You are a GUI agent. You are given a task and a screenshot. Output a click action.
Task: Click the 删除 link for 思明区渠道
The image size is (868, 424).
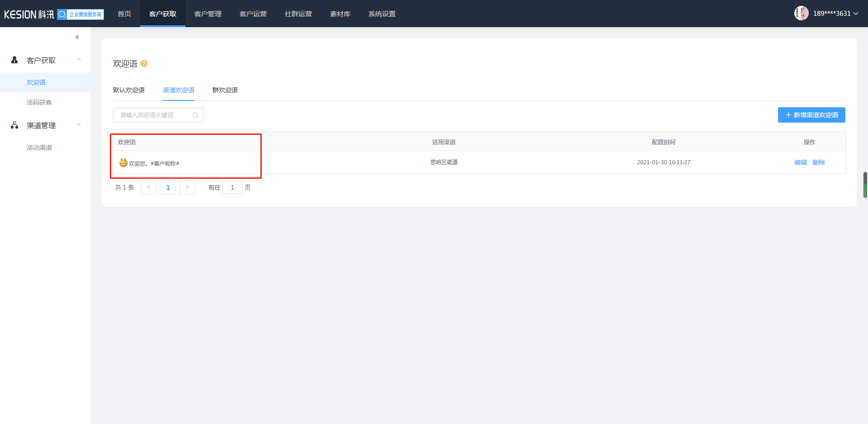[x=819, y=162]
